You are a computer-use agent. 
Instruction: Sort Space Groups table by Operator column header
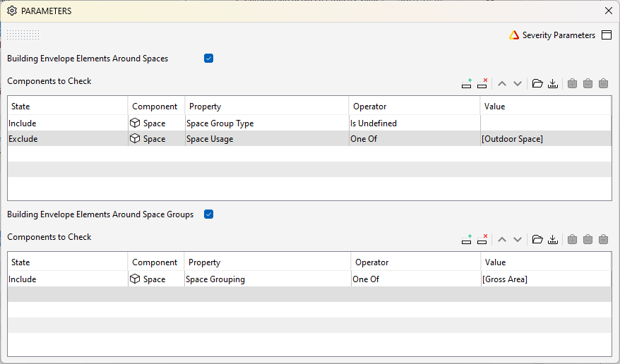tap(415, 262)
